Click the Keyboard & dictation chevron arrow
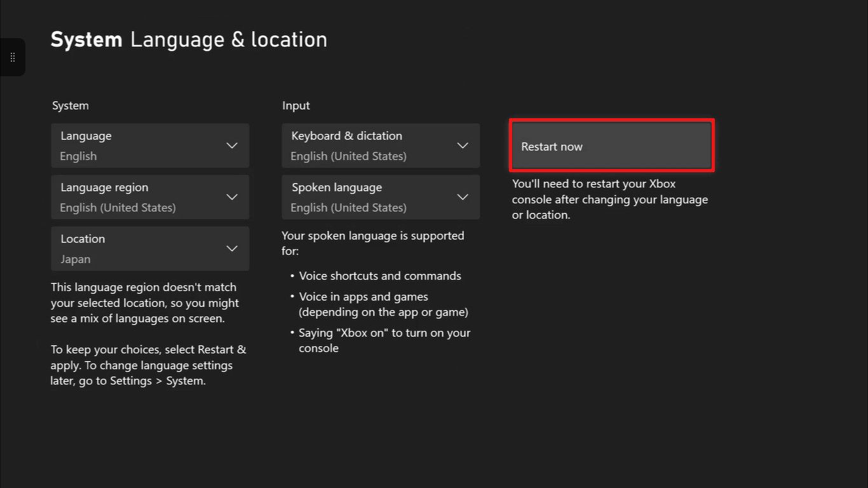 coord(463,146)
